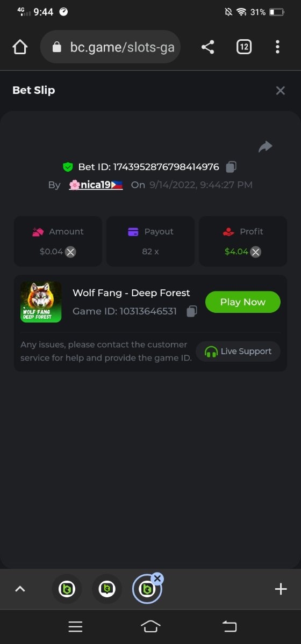Screen dimensions: 301x644
Task: Tap the Android back navigation button
Action: point(229,626)
